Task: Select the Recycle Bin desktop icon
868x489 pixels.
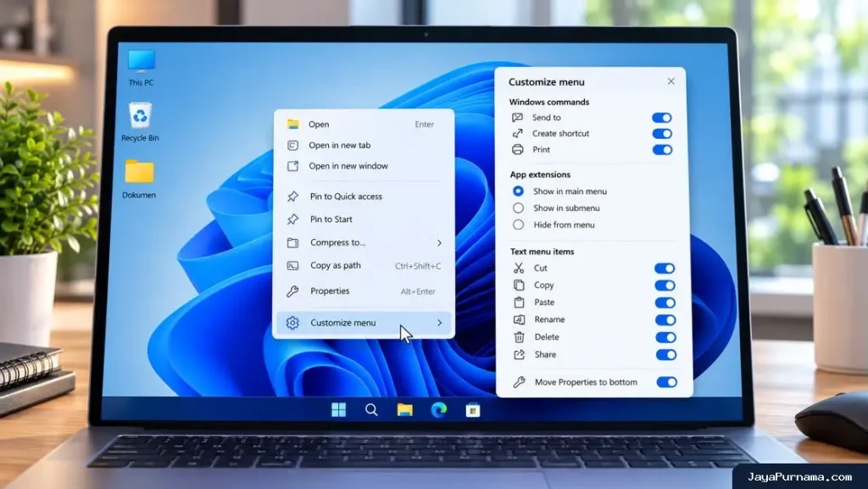Action: pyautogui.click(x=140, y=122)
